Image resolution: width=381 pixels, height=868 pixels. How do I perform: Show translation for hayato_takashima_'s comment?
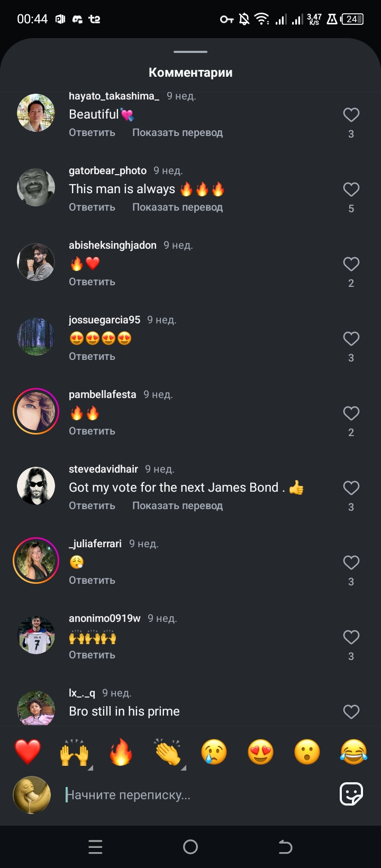tap(177, 133)
